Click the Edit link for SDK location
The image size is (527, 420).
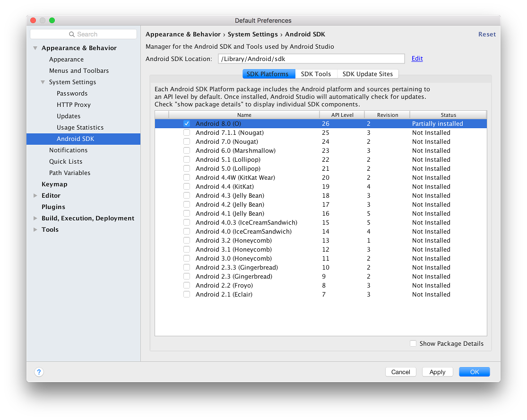(x=417, y=59)
